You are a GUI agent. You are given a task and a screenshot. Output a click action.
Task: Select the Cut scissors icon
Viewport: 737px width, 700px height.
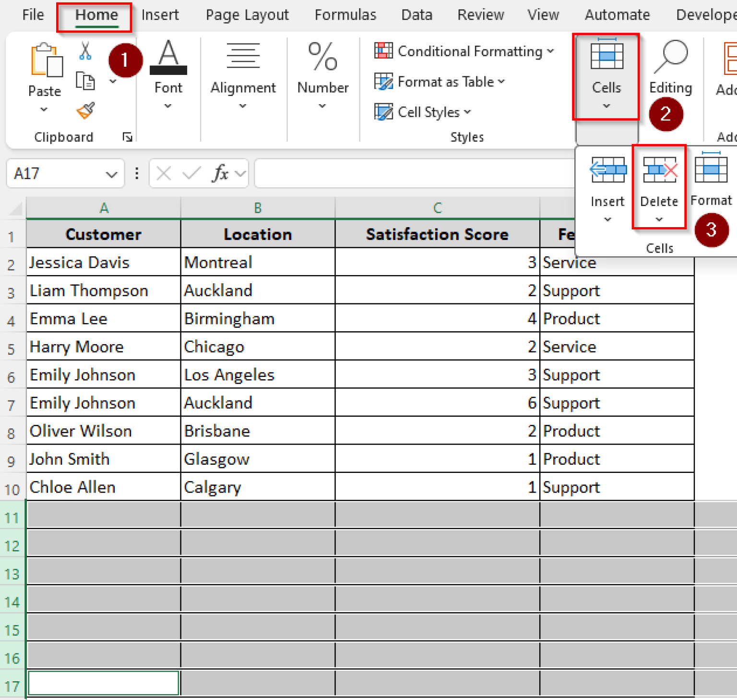point(85,51)
